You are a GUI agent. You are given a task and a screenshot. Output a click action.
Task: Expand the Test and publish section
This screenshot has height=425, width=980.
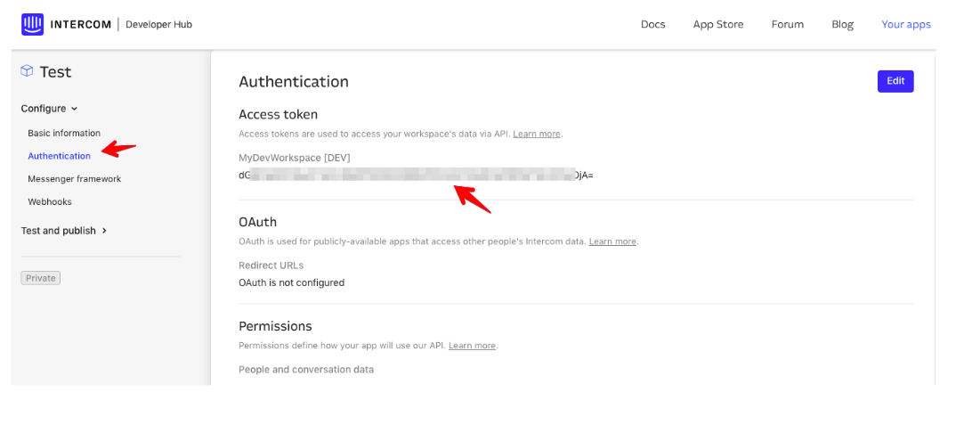pos(64,231)
